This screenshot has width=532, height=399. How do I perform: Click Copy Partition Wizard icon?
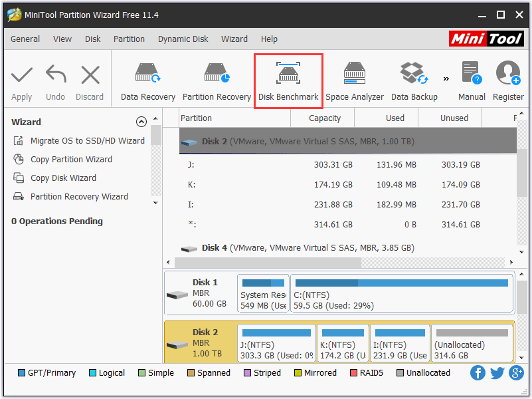[19, 159]
